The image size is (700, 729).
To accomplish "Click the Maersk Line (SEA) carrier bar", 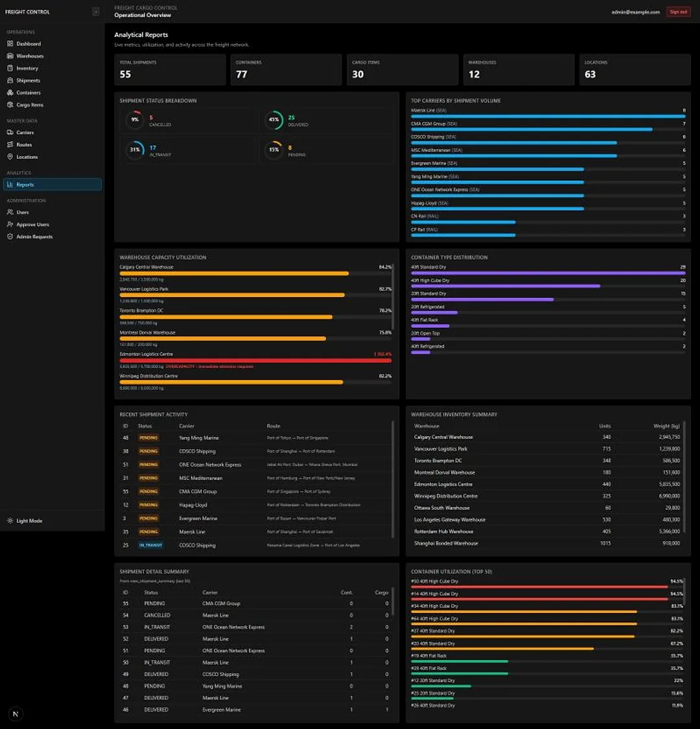I will click(548, 116).
